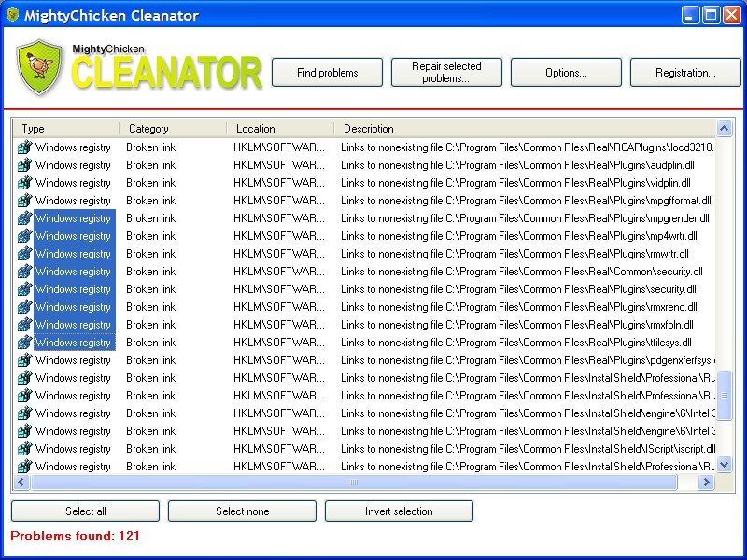Image resolution: width=747 pixels, height=560 pixels.
Task: Click the MightyChicken shield logo
Action: [39, 67]
